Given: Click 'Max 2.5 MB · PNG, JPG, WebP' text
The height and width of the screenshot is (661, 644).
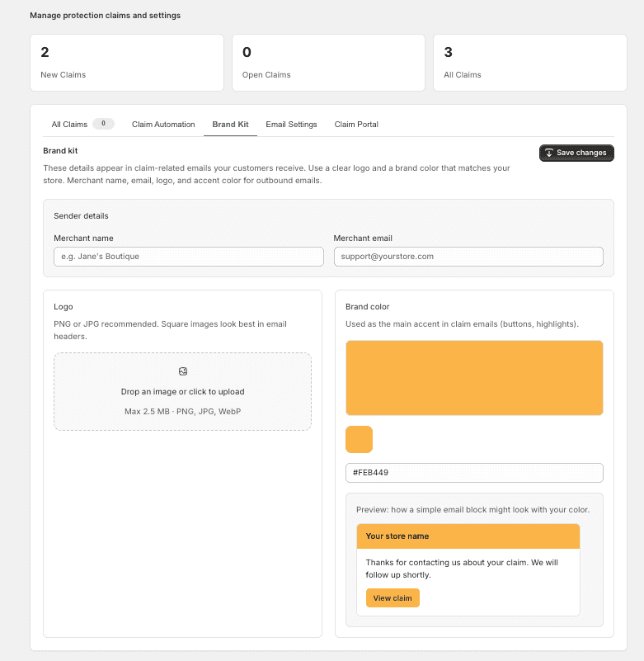Looking at the screenshot, I should 183,412.
